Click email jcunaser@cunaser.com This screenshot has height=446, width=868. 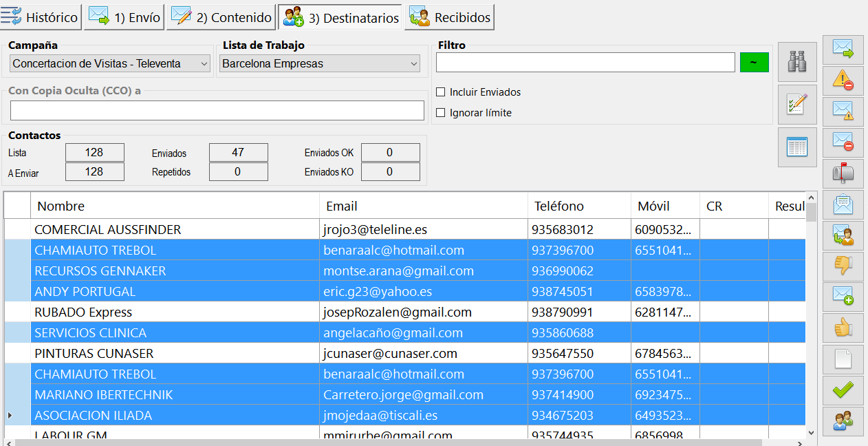[x=391, y=353]
